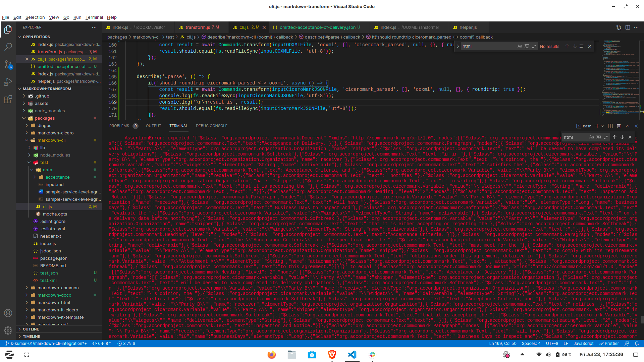The width and height of the screenshot is (644, 362).
Task: Expand the OUTLINE section
Action: click(31, 329)
